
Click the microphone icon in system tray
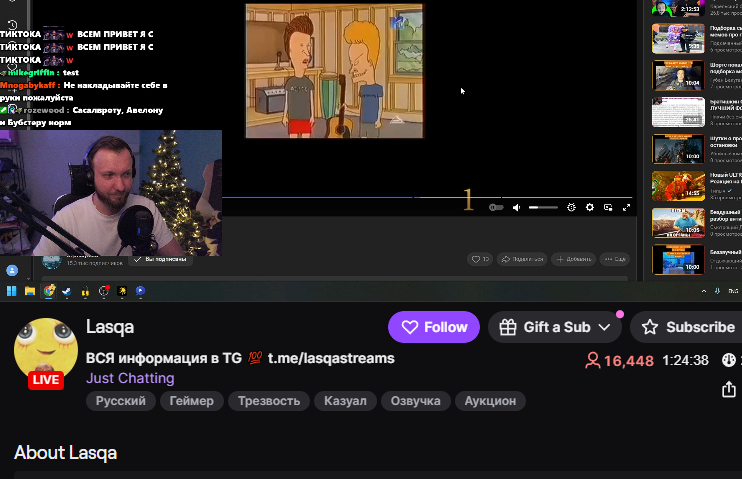coord(717,291)
